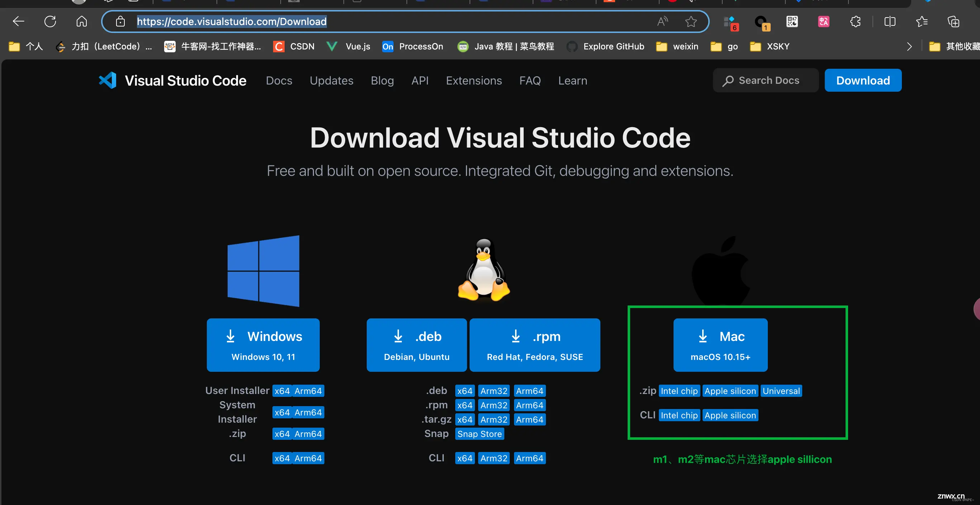
Task: Expand the 其他收藏 bookmarks folder
Action: pos(954,46)
